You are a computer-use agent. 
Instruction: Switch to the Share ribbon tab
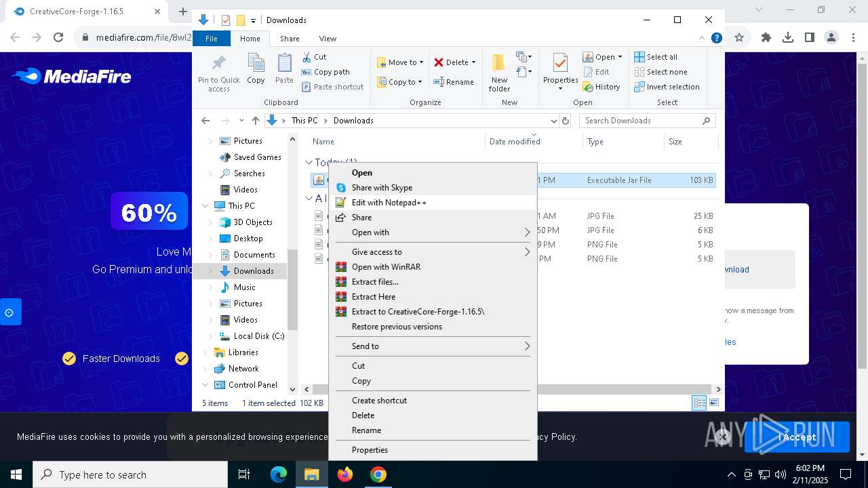pos(290,39)
